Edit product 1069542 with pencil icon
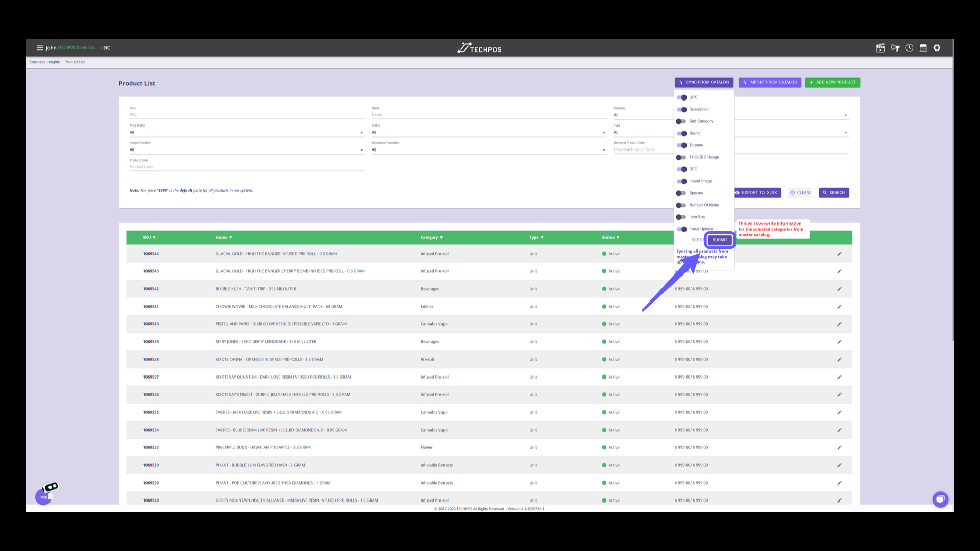 click(x=839, y=289)
